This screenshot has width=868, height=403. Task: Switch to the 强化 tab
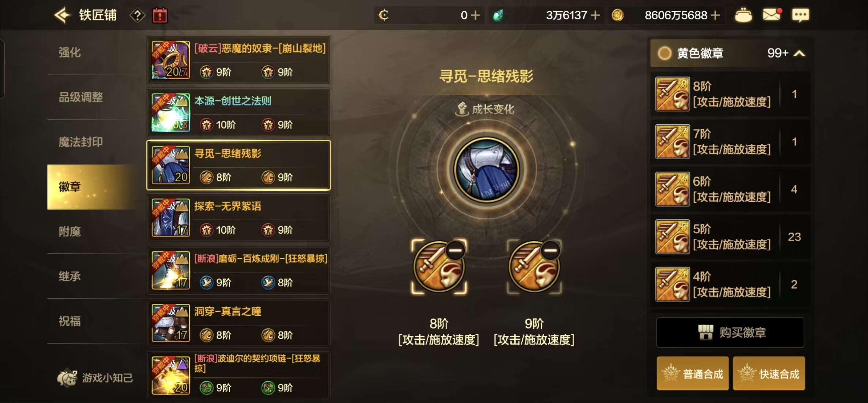click(x=69, y=53)
